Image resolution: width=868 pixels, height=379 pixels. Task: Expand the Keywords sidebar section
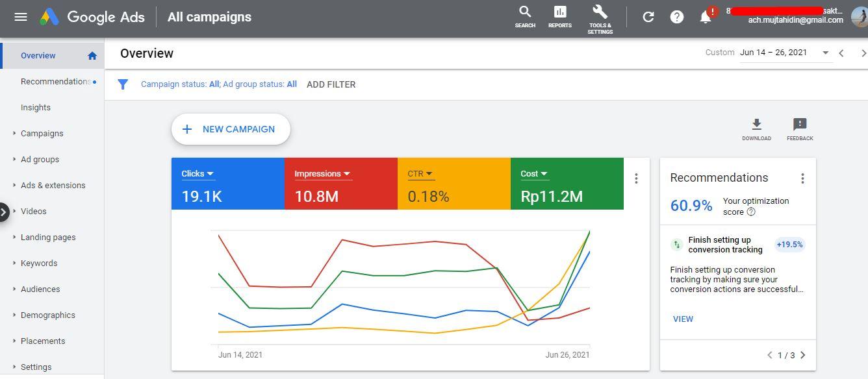(39, 263)
